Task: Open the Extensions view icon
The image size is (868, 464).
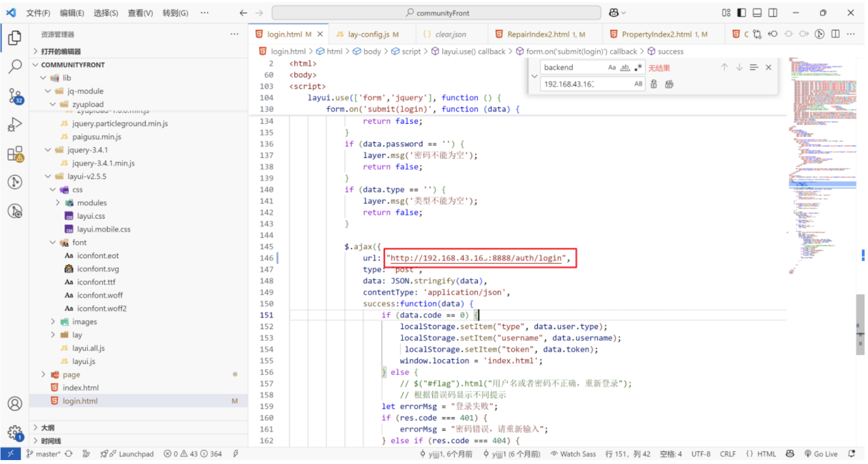Action: pos(15,154)
